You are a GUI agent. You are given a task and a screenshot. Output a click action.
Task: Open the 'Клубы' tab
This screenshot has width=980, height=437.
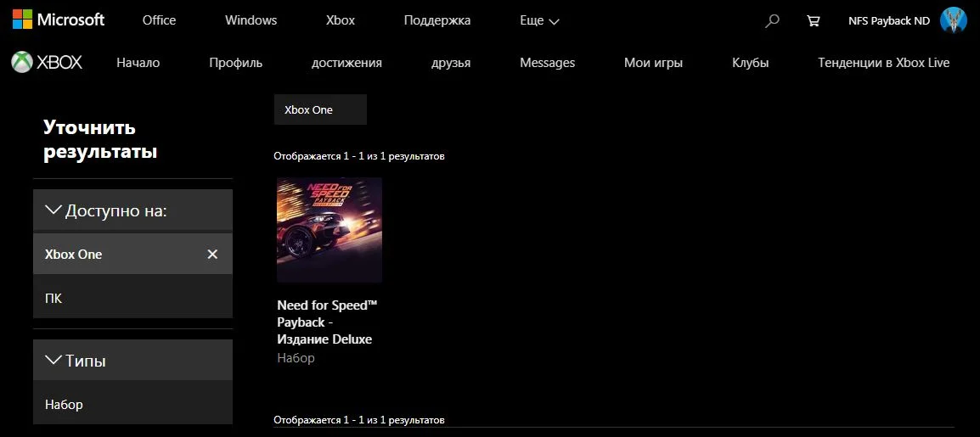[x=751, y=63]
